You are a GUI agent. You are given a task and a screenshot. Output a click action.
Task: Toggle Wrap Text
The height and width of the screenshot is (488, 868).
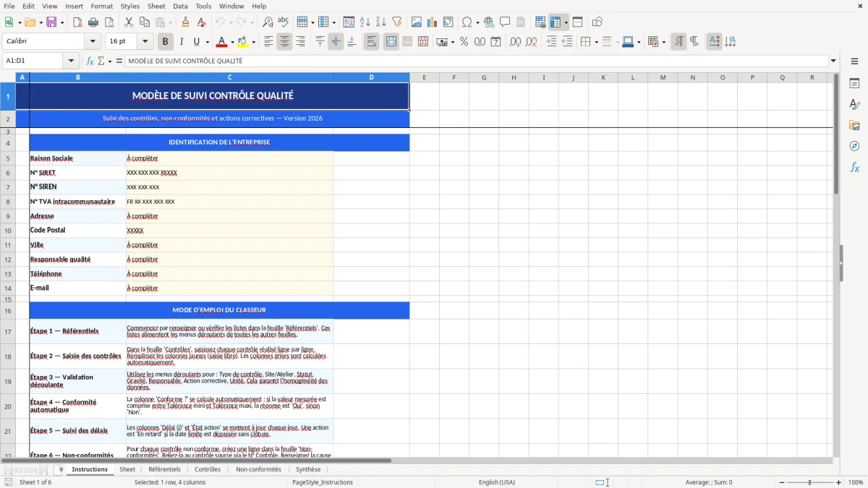click(x=372, y=42)
